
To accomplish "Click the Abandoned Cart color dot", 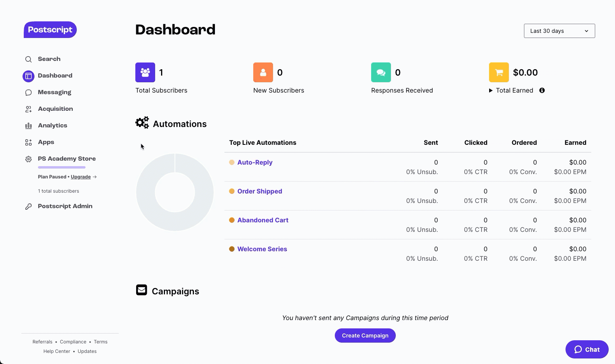I will click(232, 220).
